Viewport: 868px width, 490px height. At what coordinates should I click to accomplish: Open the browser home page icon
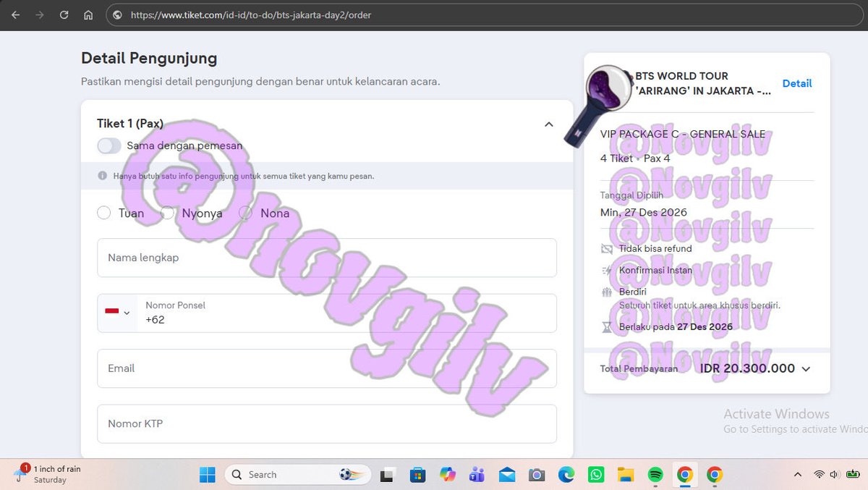point(88,14)
